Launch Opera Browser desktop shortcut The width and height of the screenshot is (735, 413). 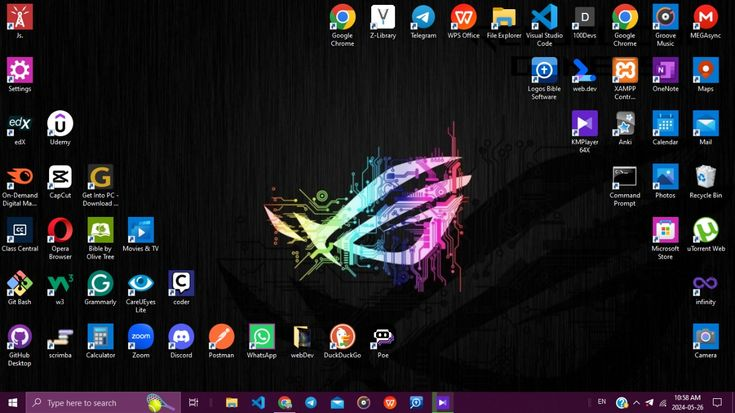pyautogui.click(x=60, y=239)
